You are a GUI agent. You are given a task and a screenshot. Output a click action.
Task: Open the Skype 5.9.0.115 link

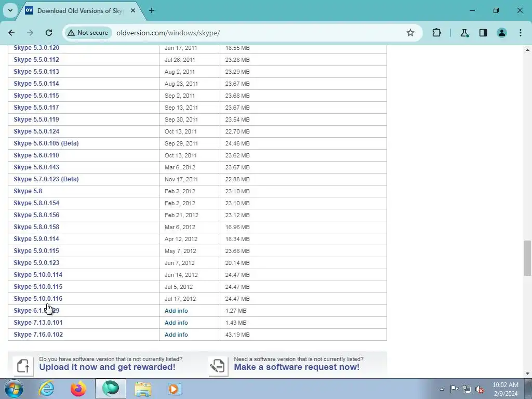click(x=36, y=251)
